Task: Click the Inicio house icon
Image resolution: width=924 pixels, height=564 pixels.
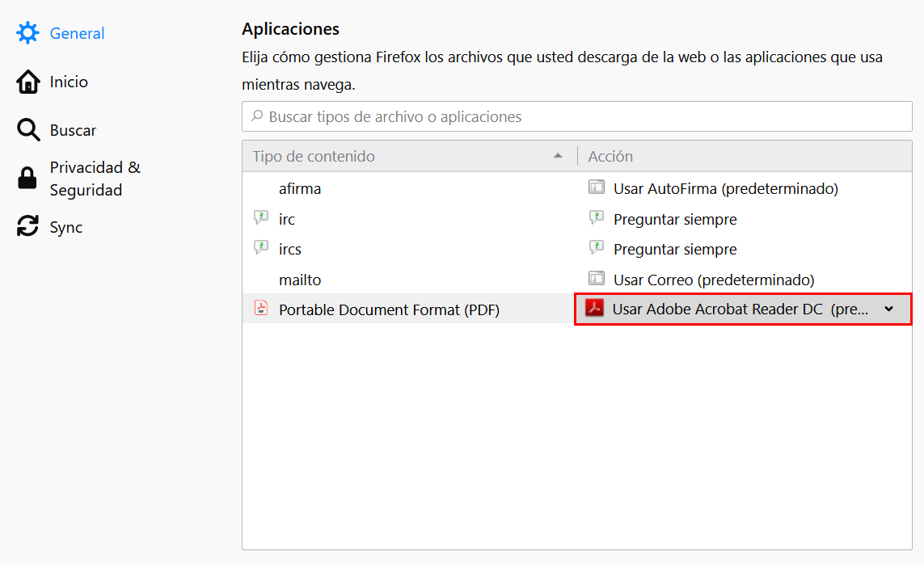Action: [x=27, y=82]
